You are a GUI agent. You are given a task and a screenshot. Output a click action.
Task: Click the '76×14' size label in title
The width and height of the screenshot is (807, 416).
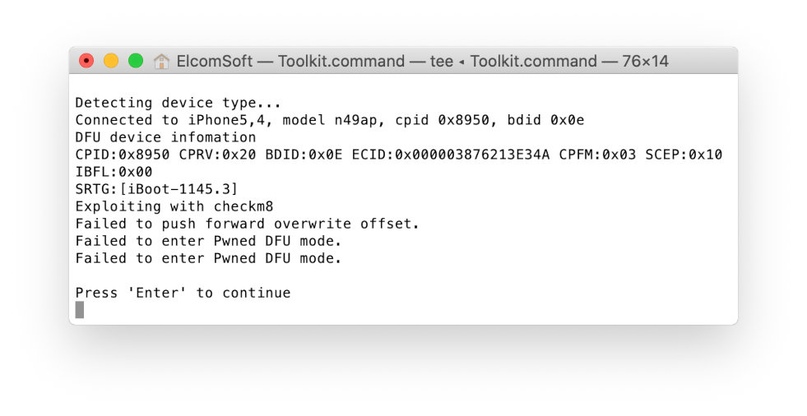[x=645, y=61]
